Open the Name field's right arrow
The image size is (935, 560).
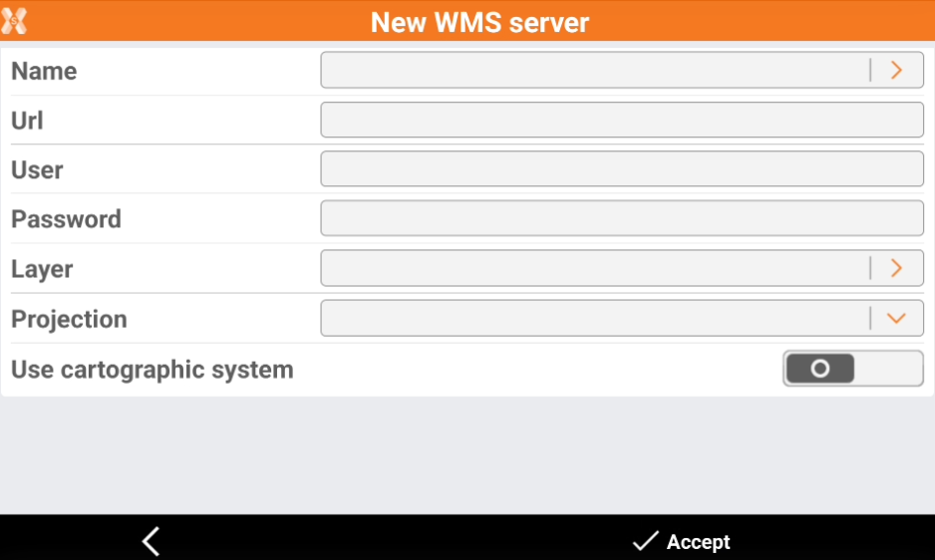pyautogui.click(x=896, y=70)
